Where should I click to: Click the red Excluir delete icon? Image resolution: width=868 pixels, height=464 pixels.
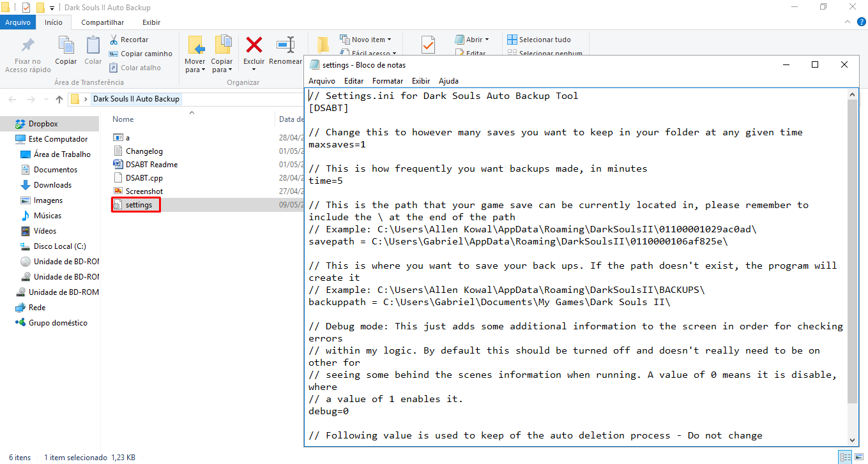pos(254,45)
